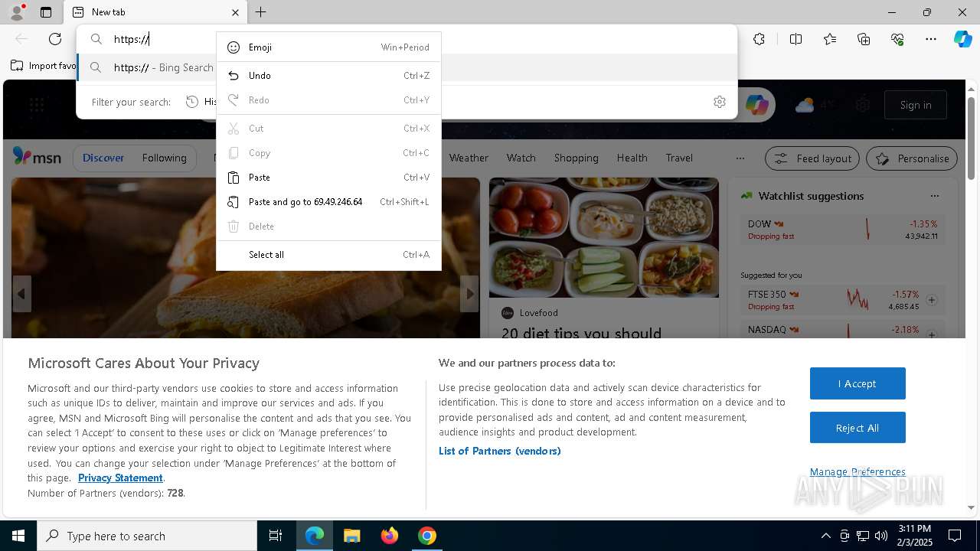Open the Health category
The width and height of the screenshot is (980, 551).
(632, 158)
